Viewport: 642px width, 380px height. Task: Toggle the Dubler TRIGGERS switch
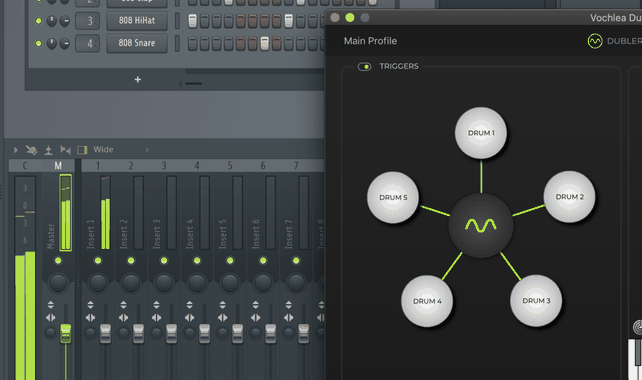364,66
